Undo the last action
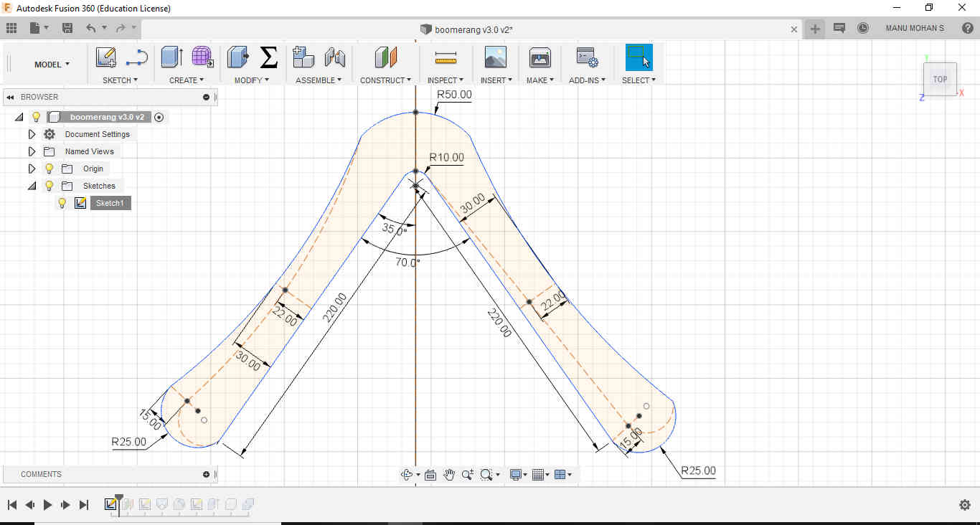 pyautogui.click(x=90, y=28)
